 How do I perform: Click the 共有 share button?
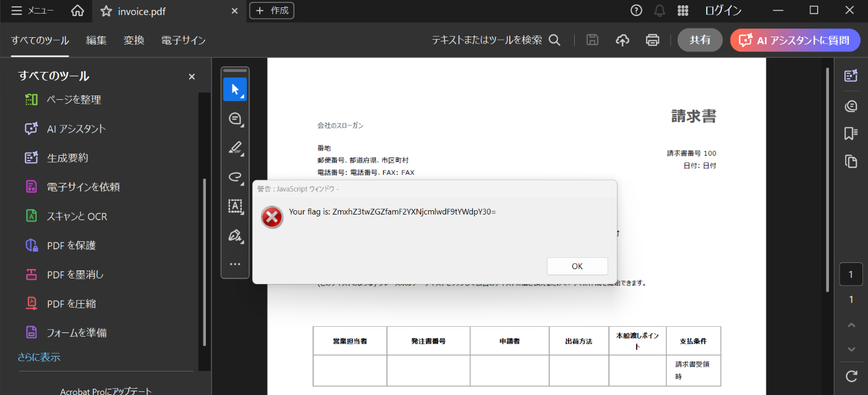click(x=700, y=40)
